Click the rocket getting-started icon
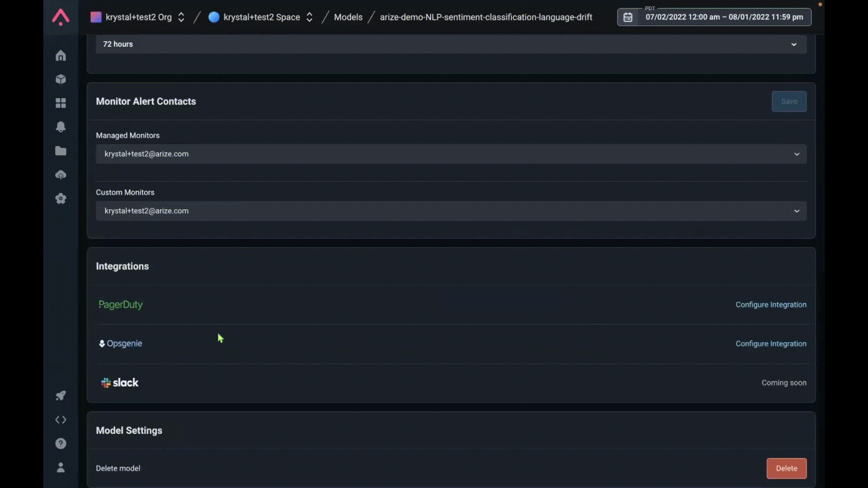868x488 pixels. [x=61, y=396]
